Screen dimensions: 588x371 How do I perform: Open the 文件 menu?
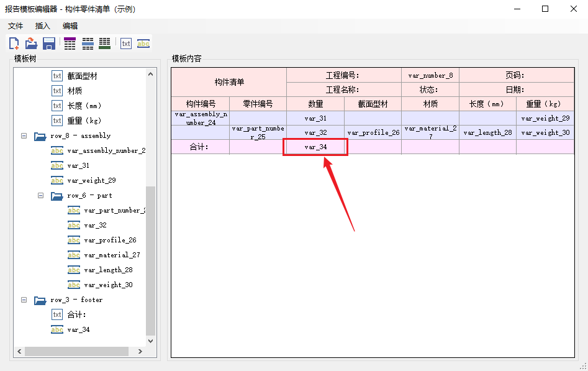[16, 26]
